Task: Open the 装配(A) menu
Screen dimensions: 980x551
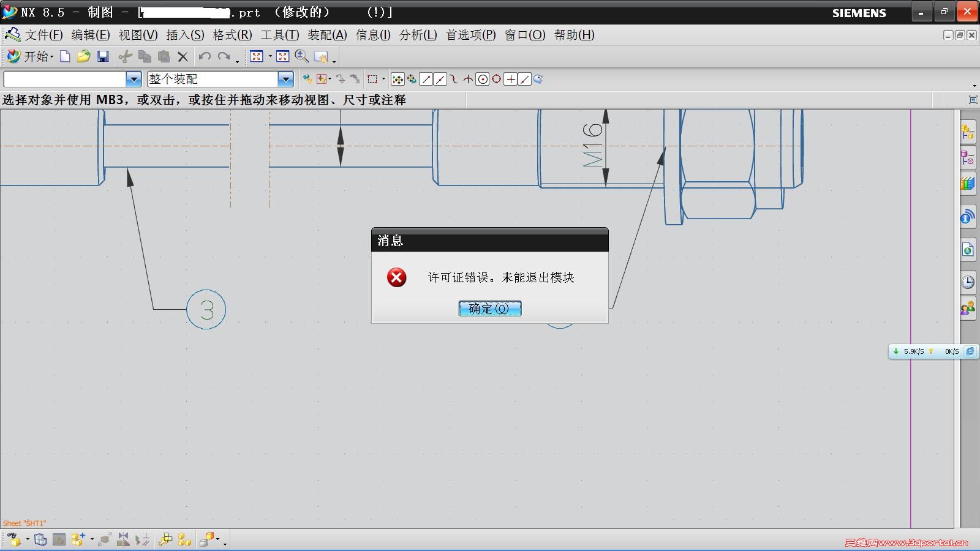Action: [x=327, y=35]
